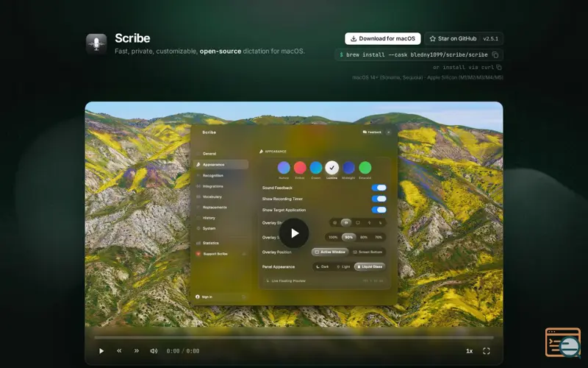Select the brew install command text

point(417,54)
